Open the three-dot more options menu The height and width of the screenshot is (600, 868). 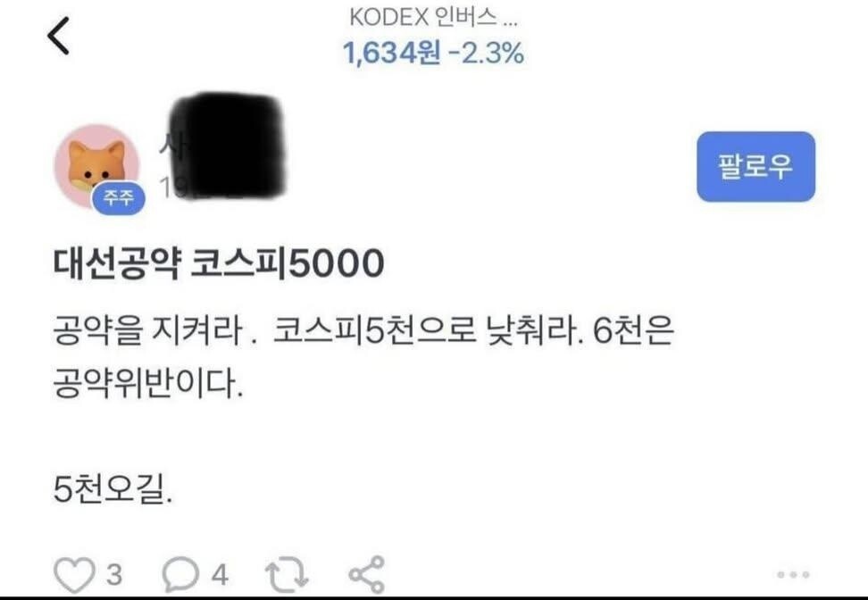pos(793,574)
